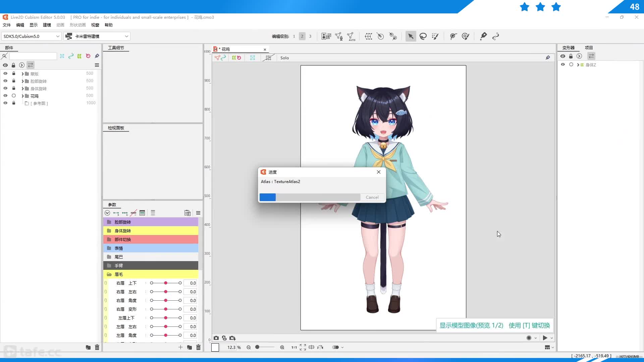Open the manual mesh edit tool
The image size is (644, 362).
tap(339, 36)
